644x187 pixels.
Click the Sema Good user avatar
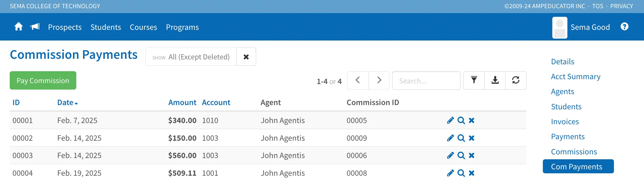click(x=560, y=27)
